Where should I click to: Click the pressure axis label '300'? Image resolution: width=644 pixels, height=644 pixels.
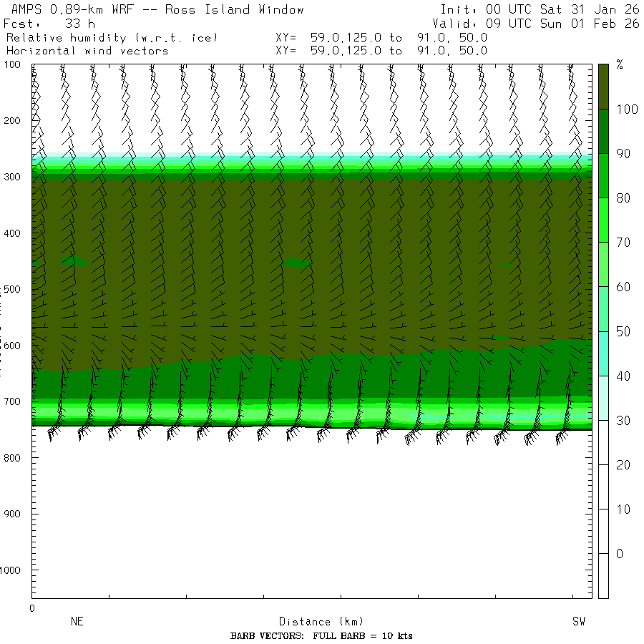(x=12, y=177)
